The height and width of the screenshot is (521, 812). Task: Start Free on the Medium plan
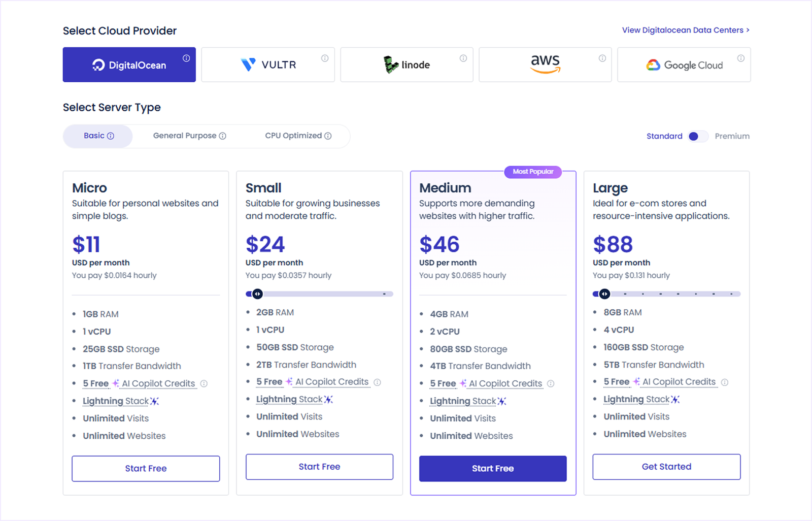pos(492,468)
